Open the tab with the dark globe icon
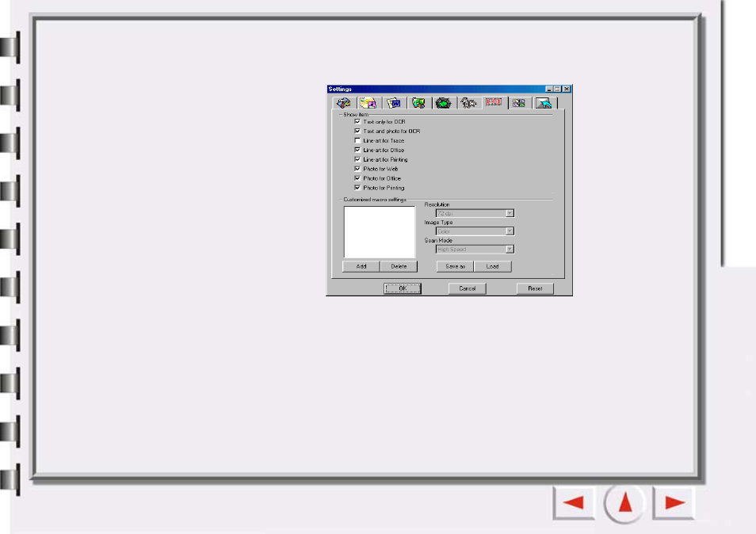The height and width of the screenshot is (534, 756). pyautogui.click(x=444, y=103)
